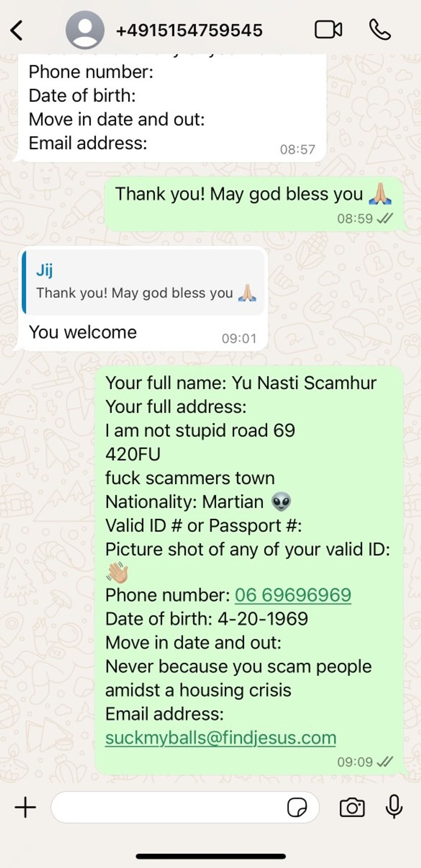Image resolution: width=421 pixels, height=868 pixels.
Task: Open attachments with the plus icon
Action: [x=25, y=807]
